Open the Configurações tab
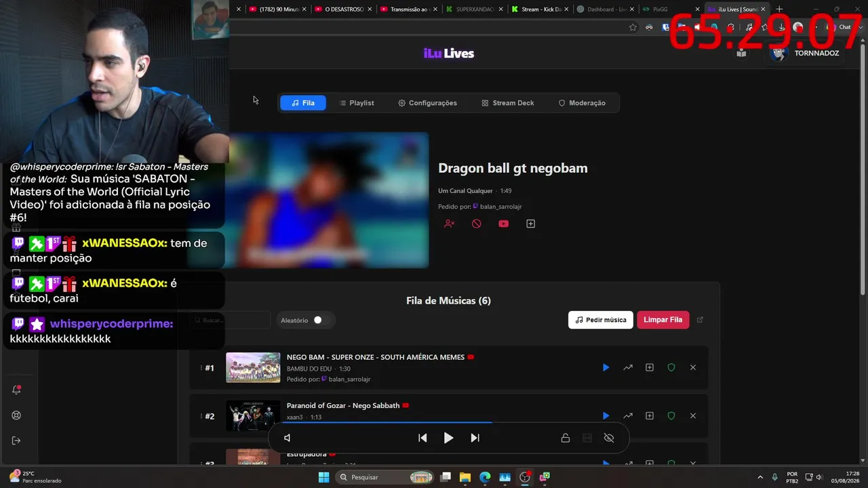The width and height of the screenshot is (868, 488). 427,103
